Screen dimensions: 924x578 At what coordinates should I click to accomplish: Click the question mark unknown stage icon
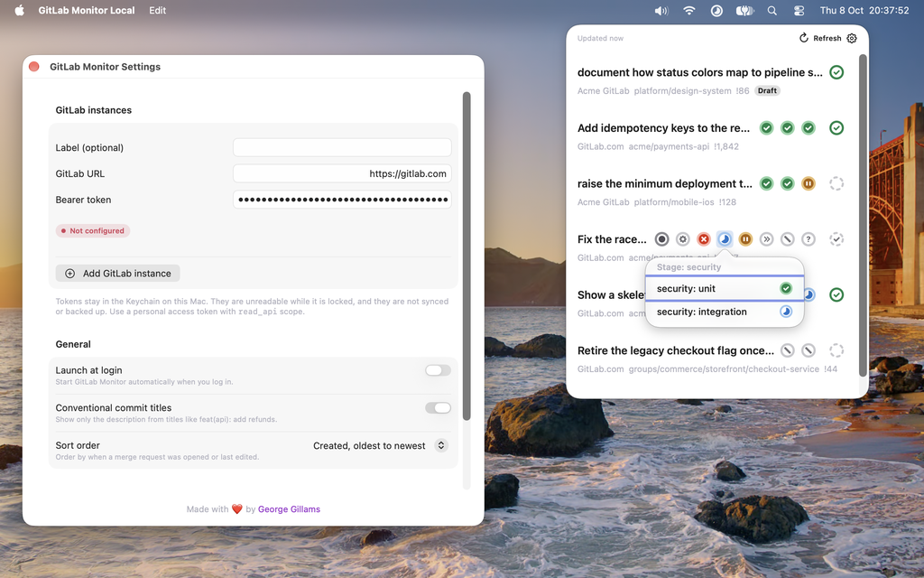click(808, 238)
